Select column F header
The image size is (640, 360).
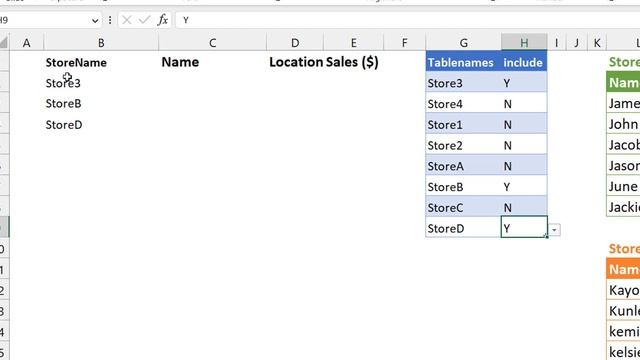point(404,42)
